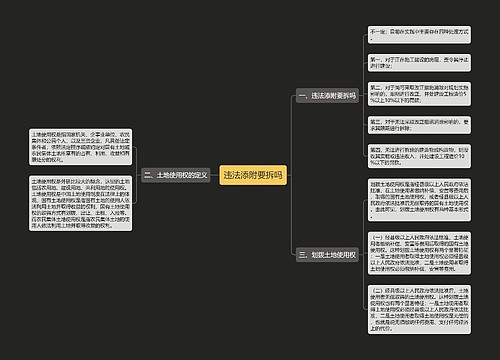Click the leaf node starting with (二)

419,309
